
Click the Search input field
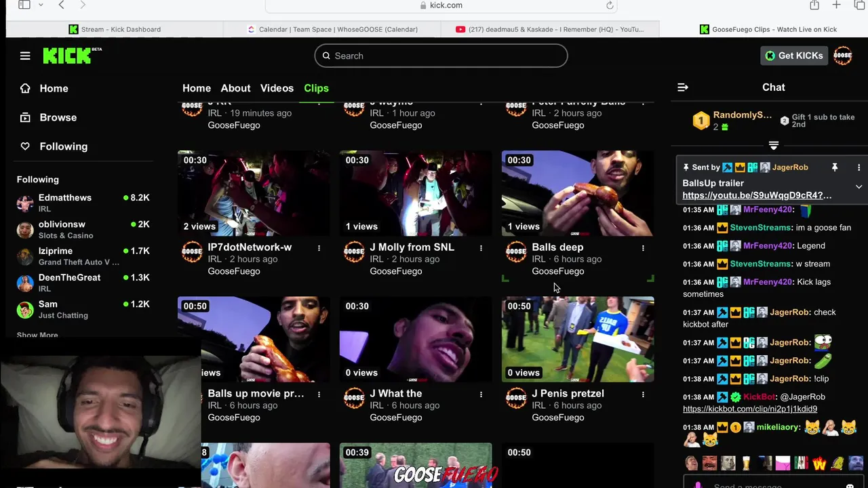pyautogui.click(x=441, y=56)
